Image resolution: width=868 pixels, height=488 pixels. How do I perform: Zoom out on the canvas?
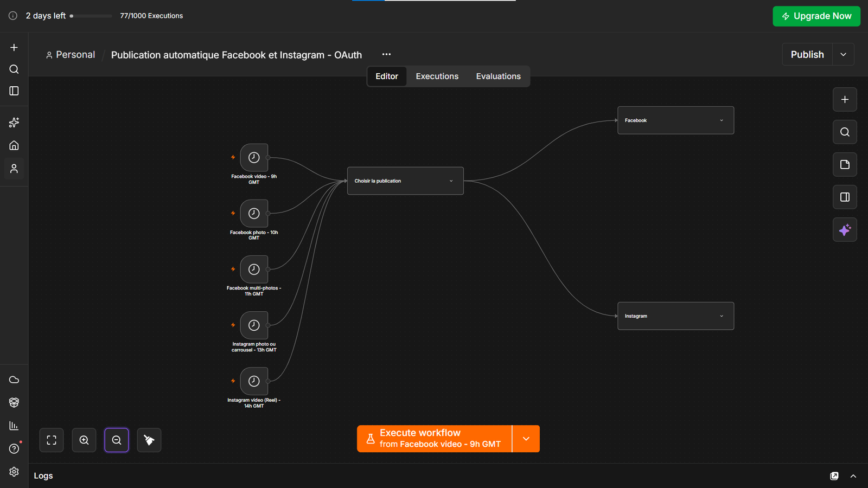117,440
